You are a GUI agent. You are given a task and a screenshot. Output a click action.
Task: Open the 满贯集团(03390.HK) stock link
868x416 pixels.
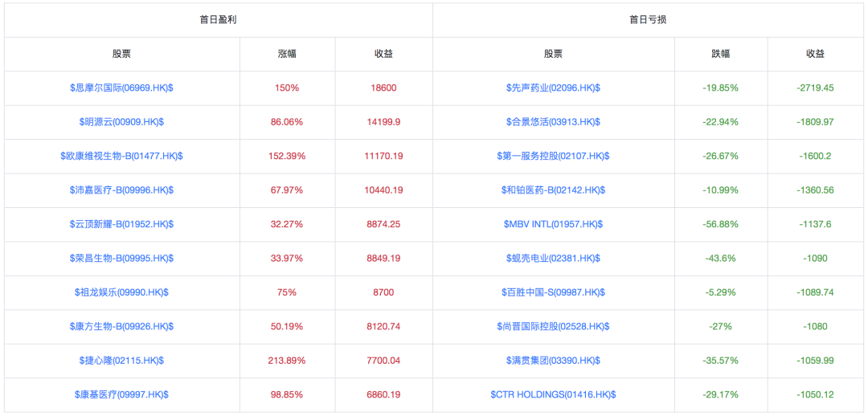point(554,360)
